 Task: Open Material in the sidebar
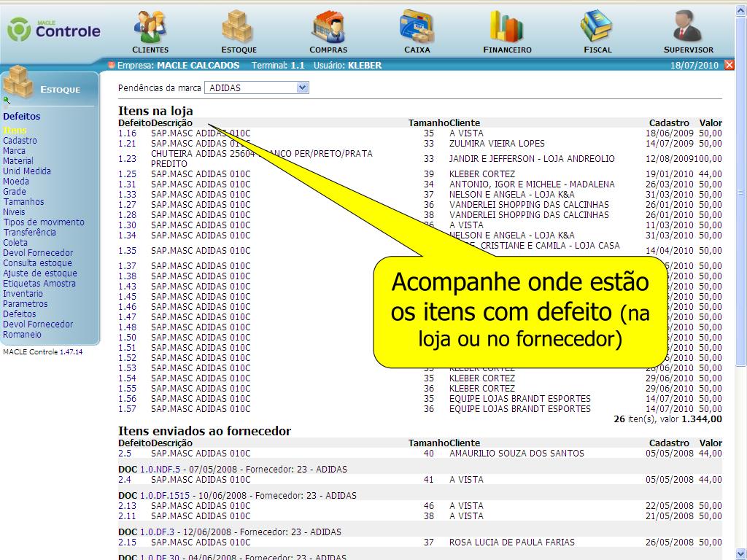(18, 161)
